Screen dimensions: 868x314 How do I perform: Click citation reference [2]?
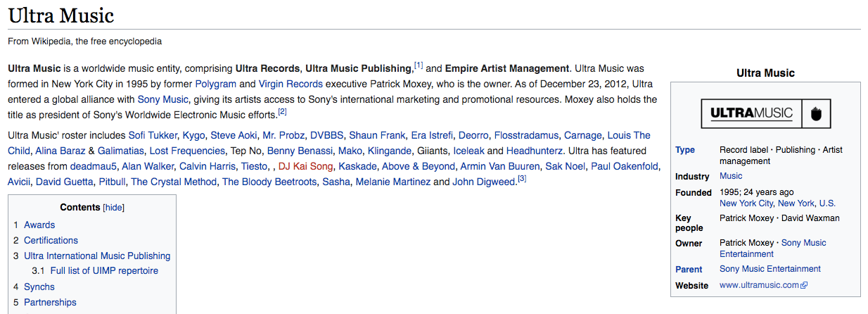[282, 111]
